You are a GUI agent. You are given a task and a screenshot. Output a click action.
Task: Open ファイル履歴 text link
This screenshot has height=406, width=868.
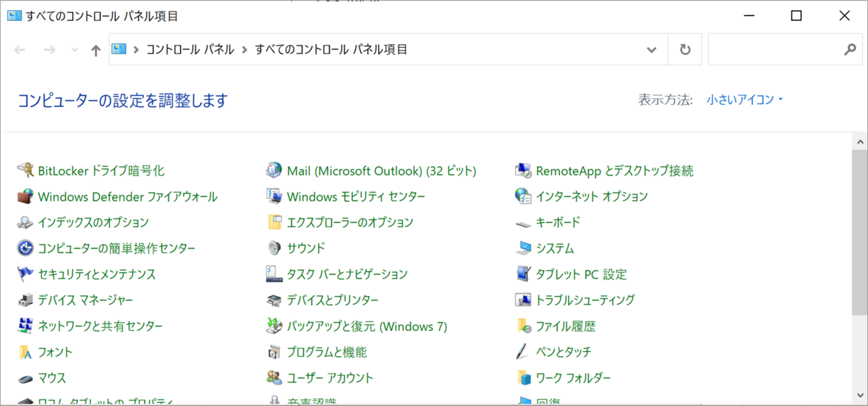(x=566, y=326)
